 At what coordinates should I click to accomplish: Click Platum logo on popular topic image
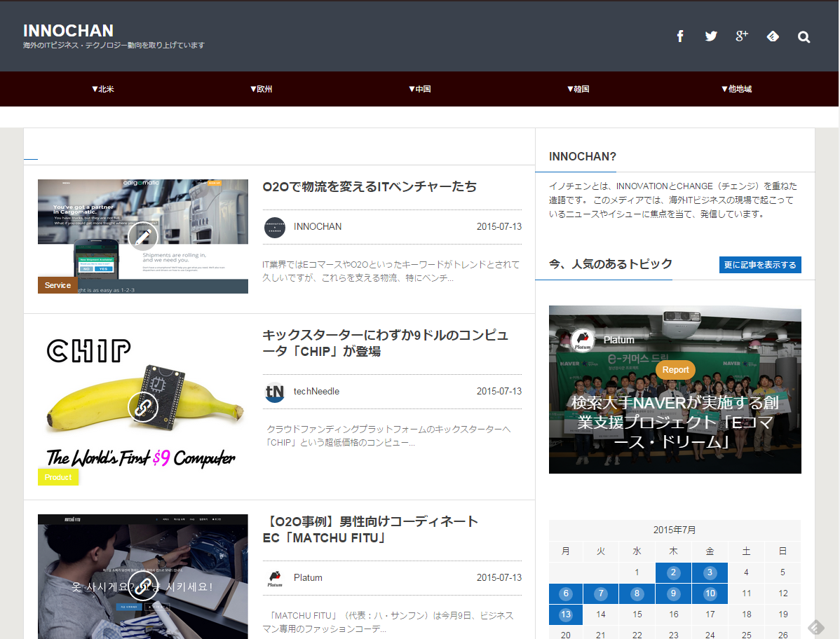pyautogui.click(x=583, y=340)
